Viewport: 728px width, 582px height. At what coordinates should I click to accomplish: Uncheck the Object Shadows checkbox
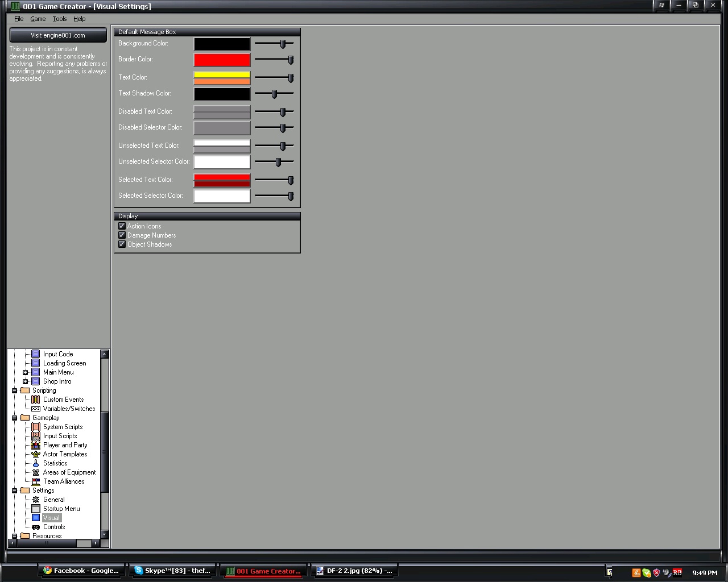[x=122, y=244]
